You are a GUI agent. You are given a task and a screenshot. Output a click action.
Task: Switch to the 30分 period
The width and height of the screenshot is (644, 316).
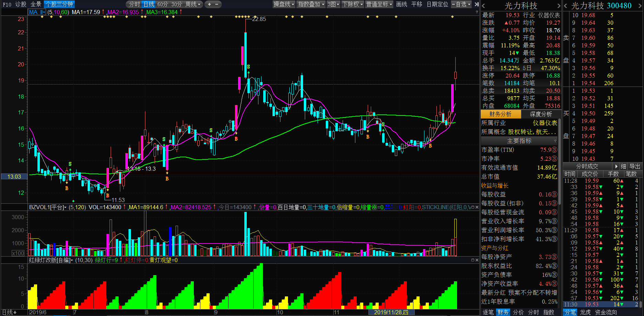coord(177,4)
